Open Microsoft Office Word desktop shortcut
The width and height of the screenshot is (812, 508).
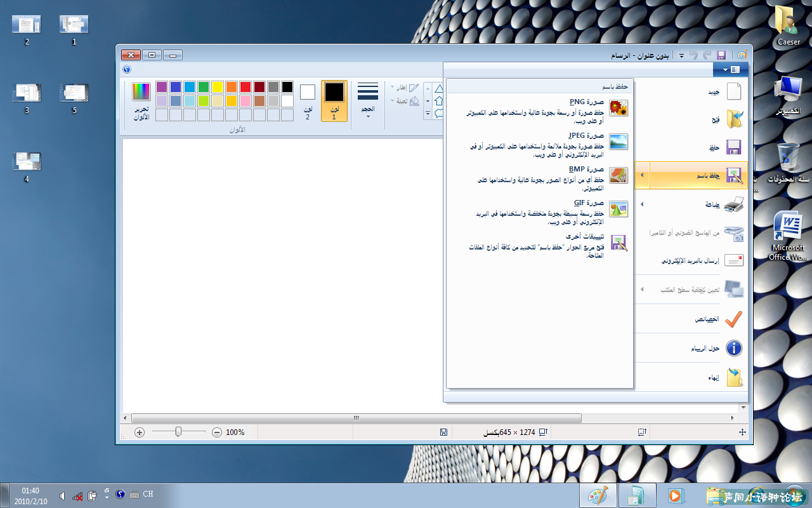coord(788,236)
